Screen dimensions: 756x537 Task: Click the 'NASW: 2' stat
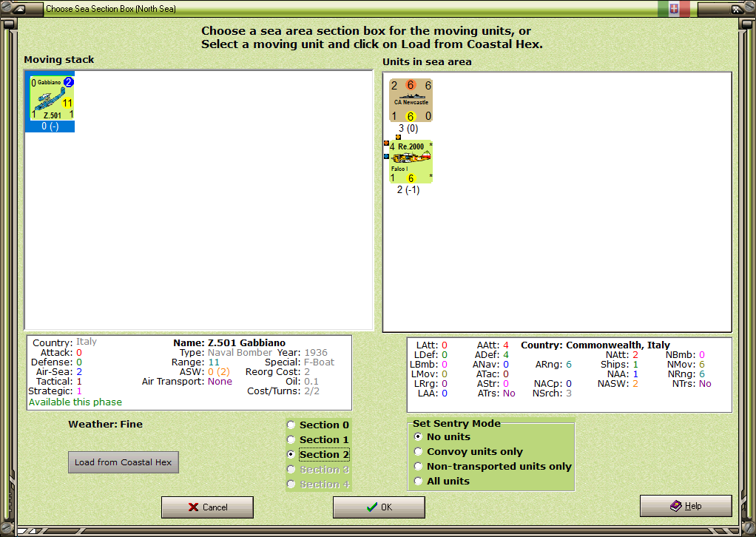(x=618, y=384)
